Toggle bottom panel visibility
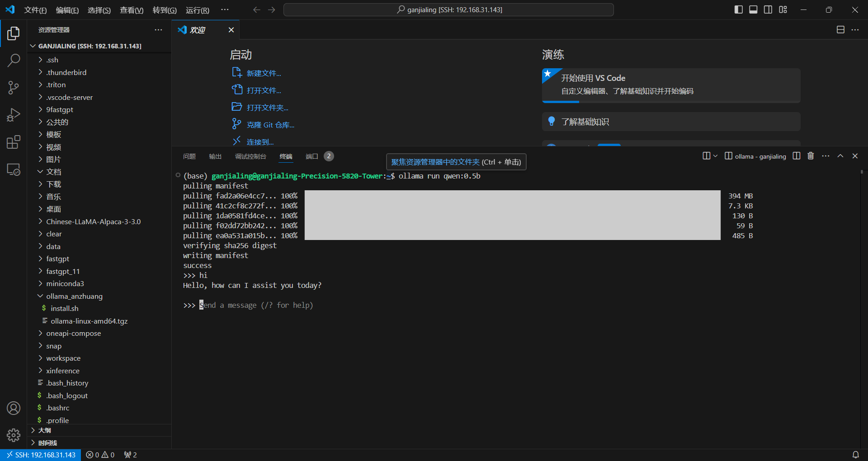Screen dimensions: 868x461 pyautogui.click(x=753, y=9)
